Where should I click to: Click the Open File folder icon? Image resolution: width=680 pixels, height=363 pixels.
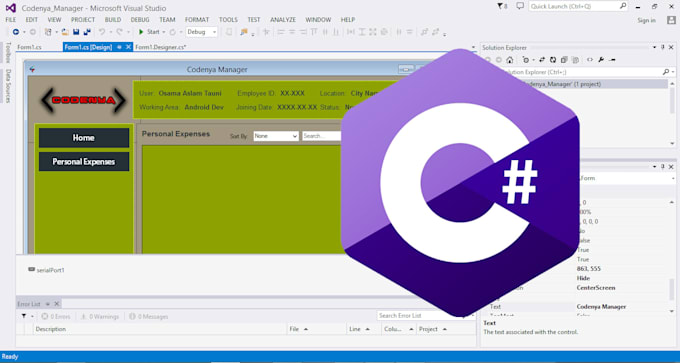65,32
